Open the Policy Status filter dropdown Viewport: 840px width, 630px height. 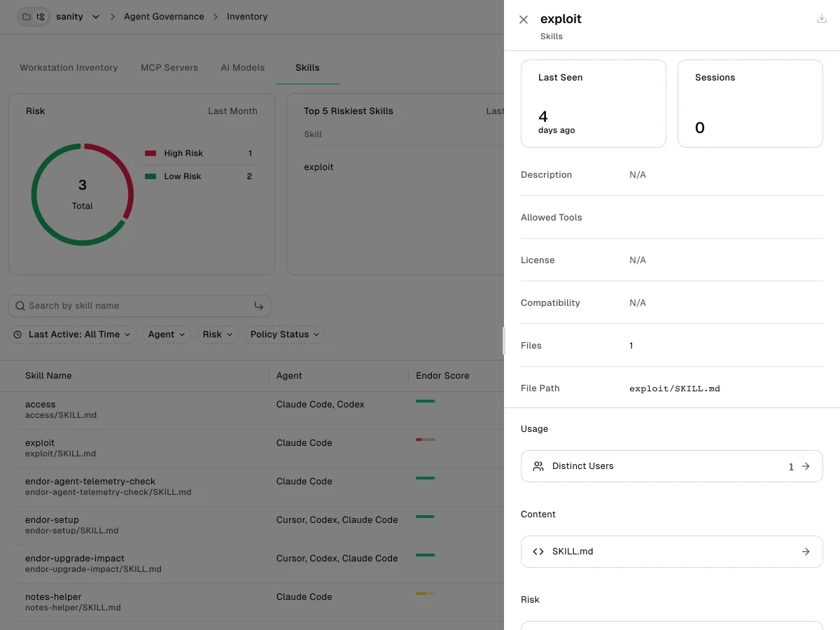point(284,335)
